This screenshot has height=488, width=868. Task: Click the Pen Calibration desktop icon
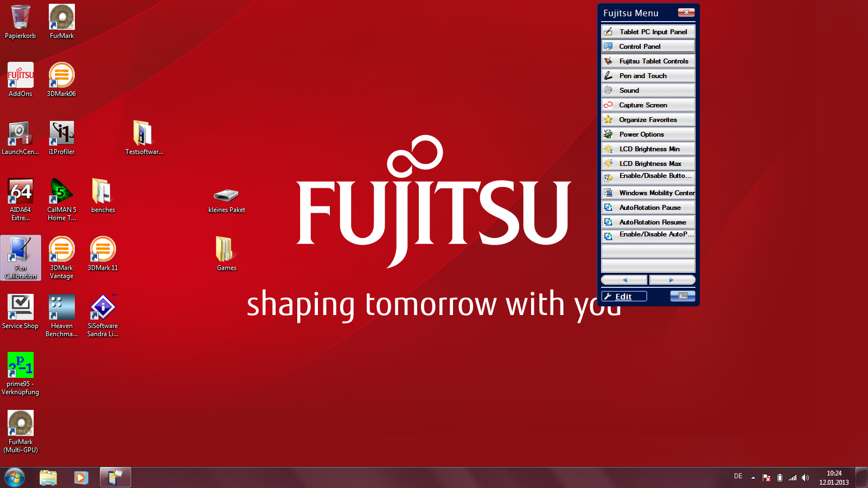(x=21, y=258)
